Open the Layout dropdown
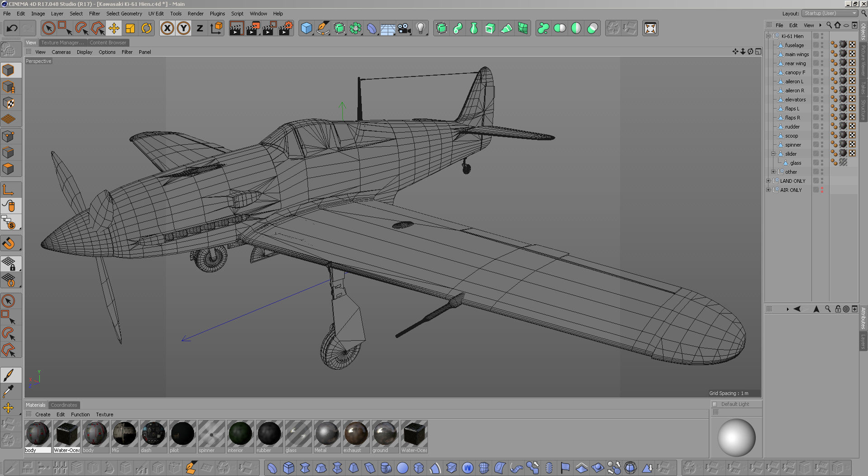 [x=830, y=13]
